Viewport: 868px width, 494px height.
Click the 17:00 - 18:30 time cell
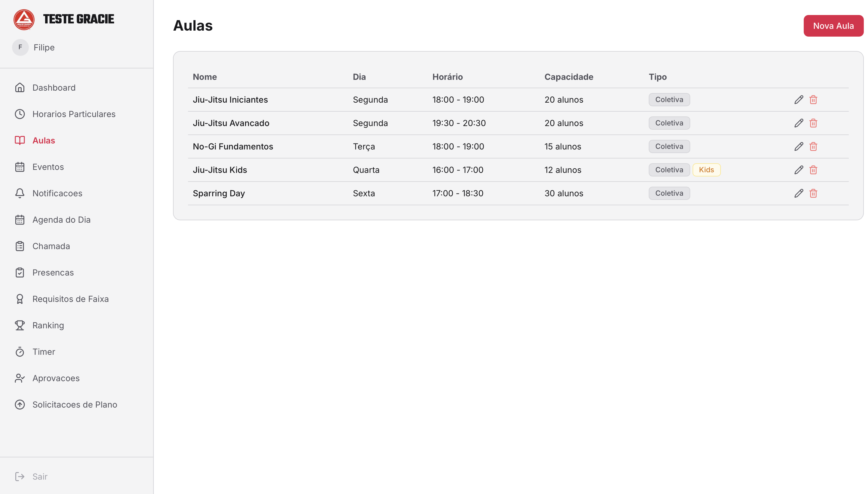tap(458, 193)
